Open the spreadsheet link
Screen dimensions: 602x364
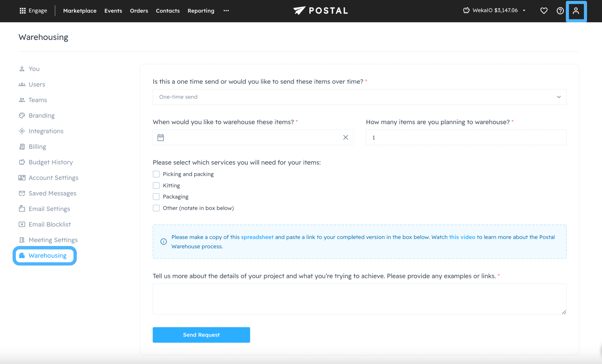click(x=257, y=237)
